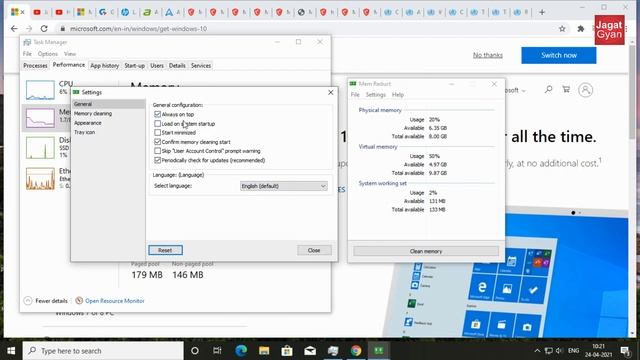Open the notification center icon
The image size is (640, 360).
click(x=625, y=351)
